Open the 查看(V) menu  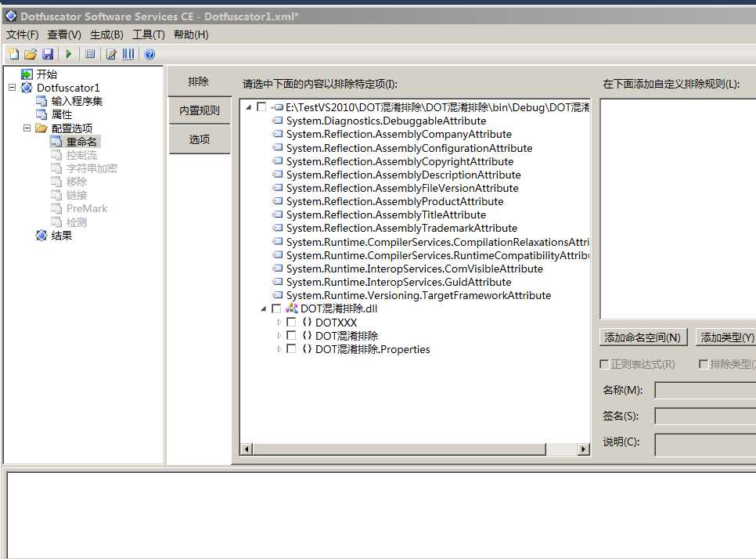click(x=64, y=34)
